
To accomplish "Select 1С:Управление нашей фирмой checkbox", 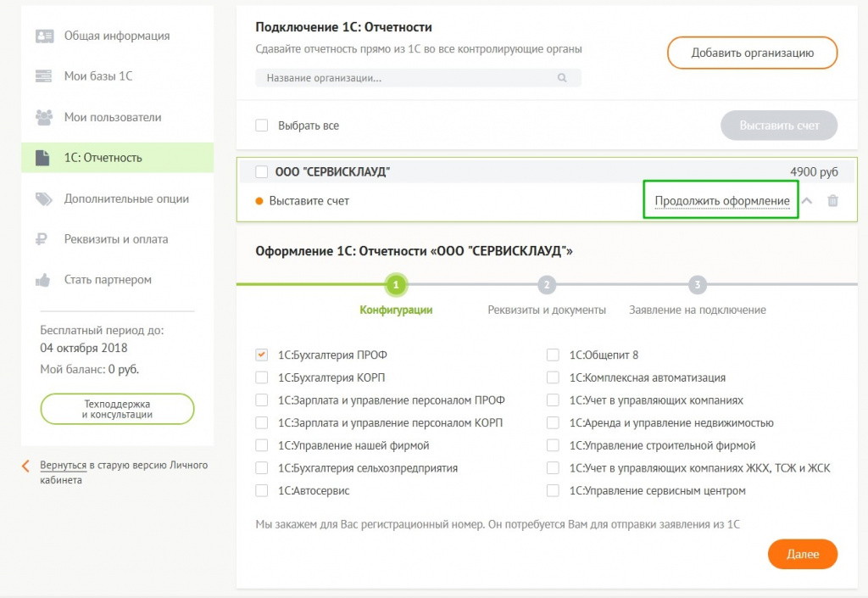I will 262,445.
